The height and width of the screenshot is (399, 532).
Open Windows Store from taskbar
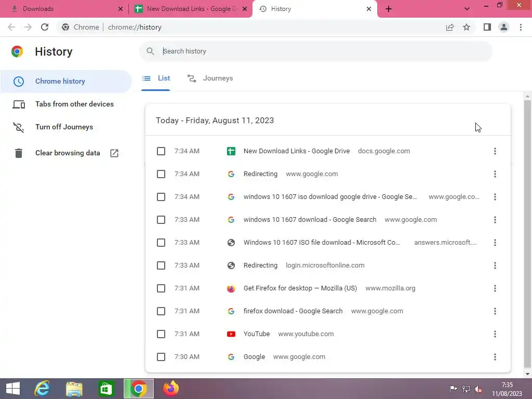point(106,389)
